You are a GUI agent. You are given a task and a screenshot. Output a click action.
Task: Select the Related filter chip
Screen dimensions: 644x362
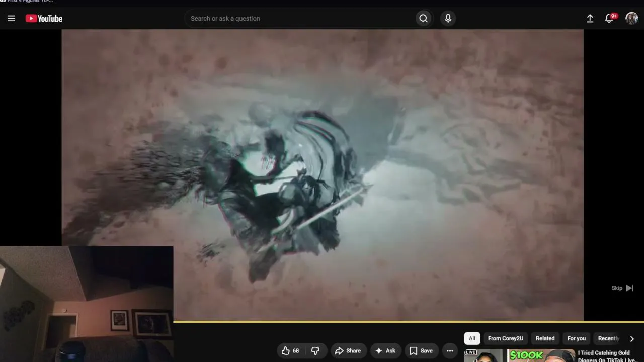point(545,338)
